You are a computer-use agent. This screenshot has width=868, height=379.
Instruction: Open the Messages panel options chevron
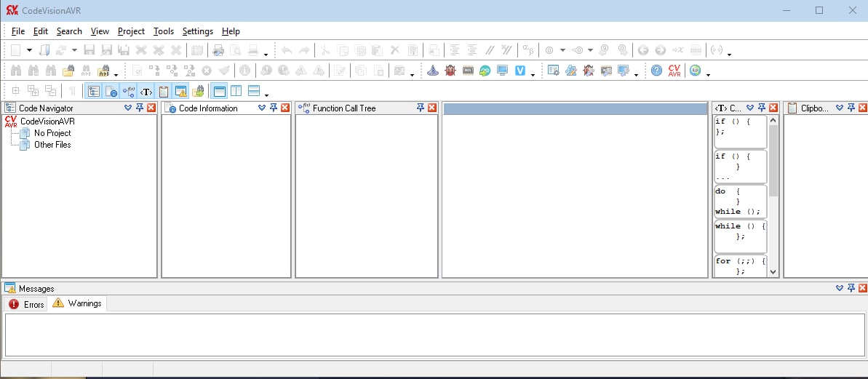pos(840,288)
